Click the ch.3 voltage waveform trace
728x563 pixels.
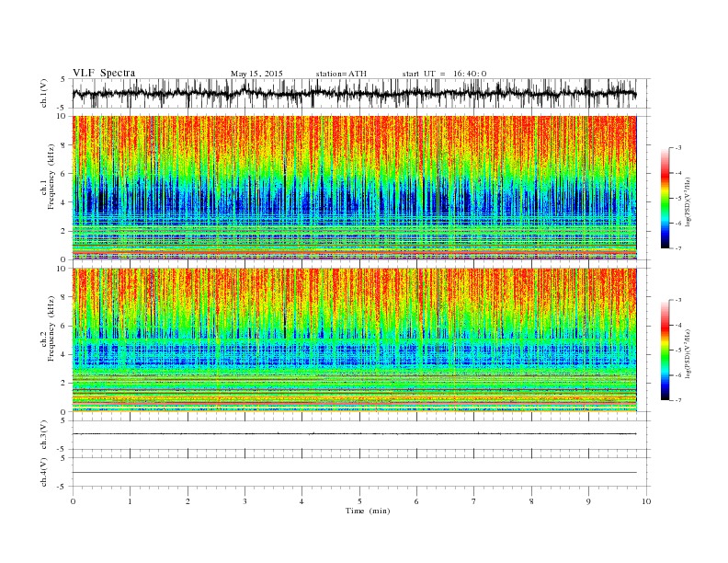tap(354, 434)
